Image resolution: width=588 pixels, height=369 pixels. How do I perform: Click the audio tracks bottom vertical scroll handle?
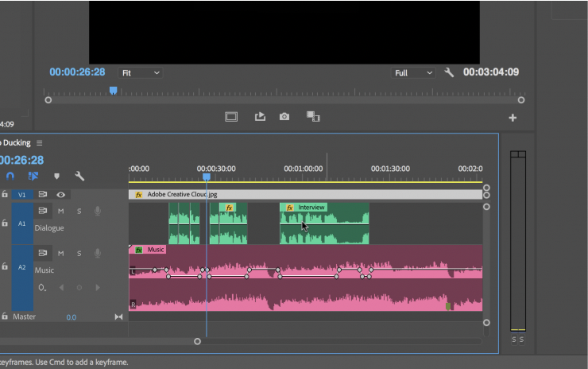click(x=486, y=322)
